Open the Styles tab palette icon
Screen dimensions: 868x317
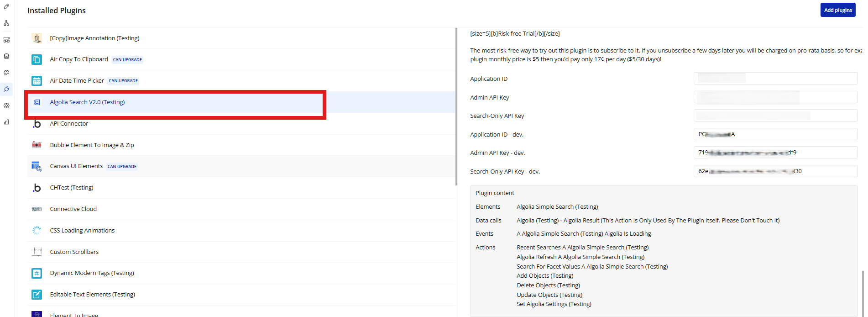click(6, 73)
